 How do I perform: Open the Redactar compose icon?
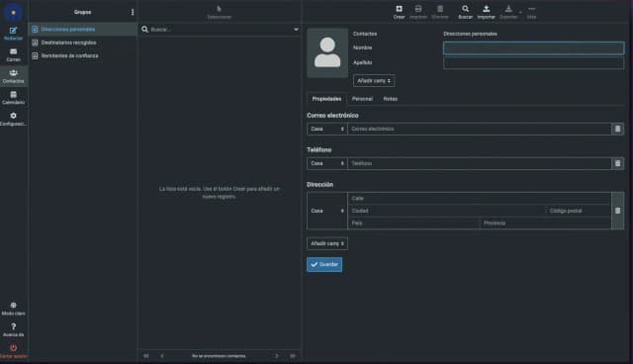(13, 33)
